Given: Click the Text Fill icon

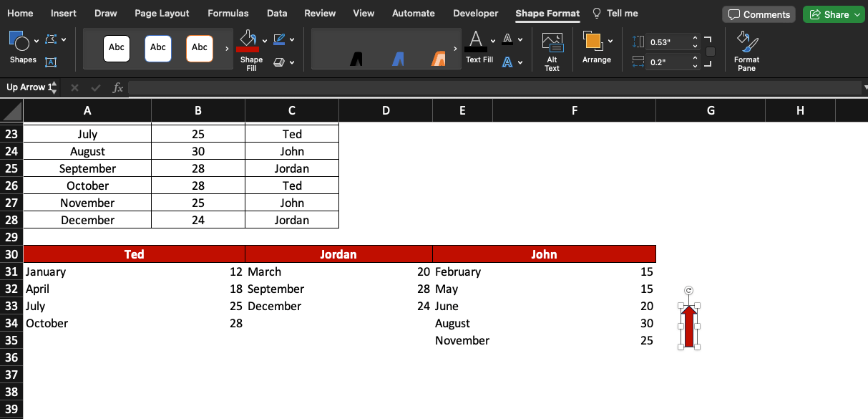Looking at the screenshot, I should pos(476,39).
